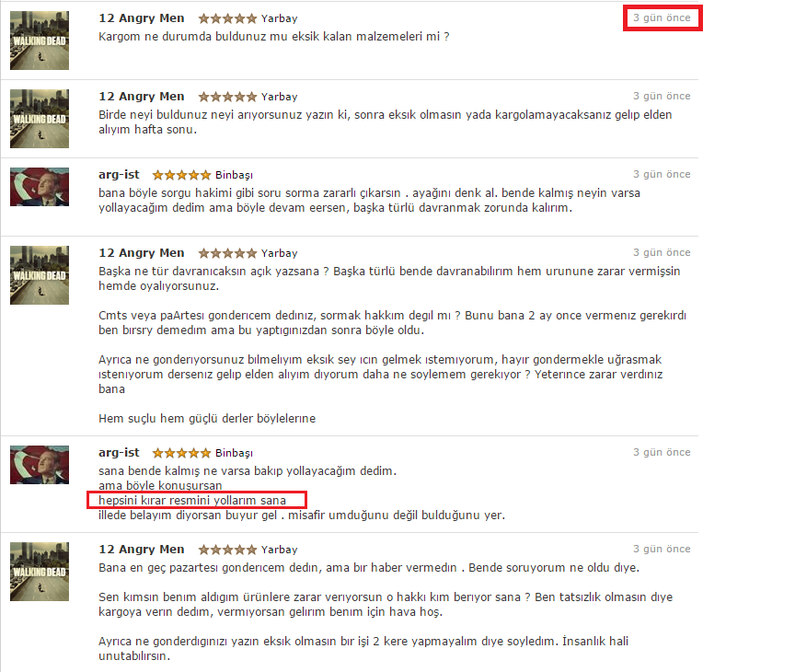This screenshot has width=795, height=672.
Task: Click the gold stars next to Binbaşı in third post
Action: tap(181, 175)
